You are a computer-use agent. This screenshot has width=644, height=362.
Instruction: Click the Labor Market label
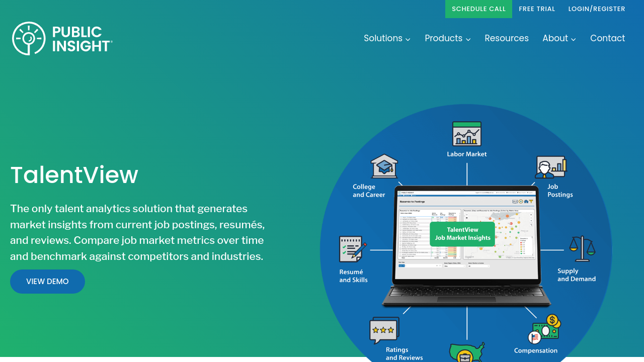[467, 154]
